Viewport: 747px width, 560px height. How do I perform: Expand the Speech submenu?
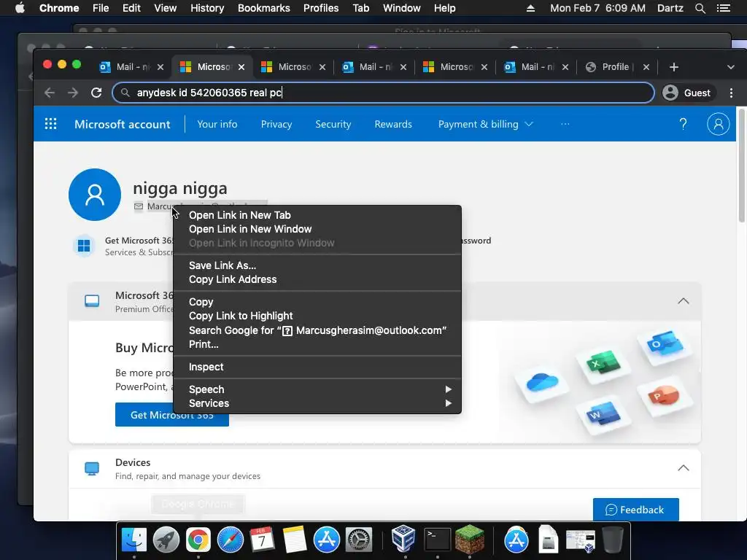(x=317, y=389)
